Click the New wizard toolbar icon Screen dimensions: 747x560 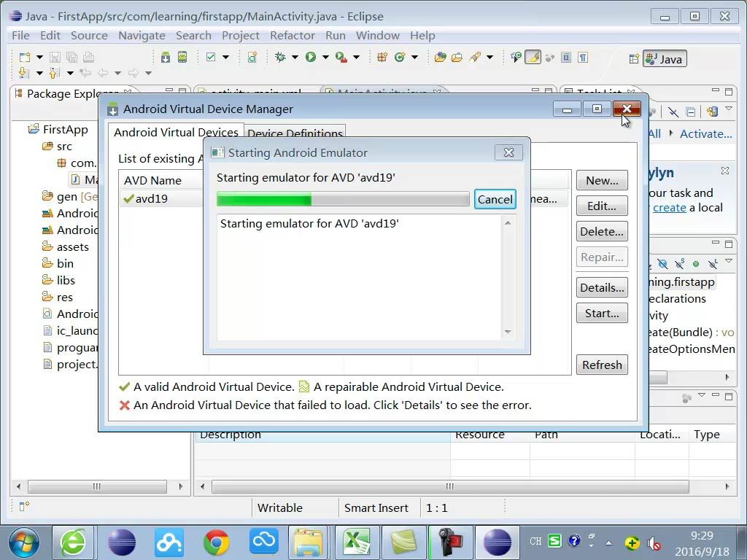pos(24,57)
